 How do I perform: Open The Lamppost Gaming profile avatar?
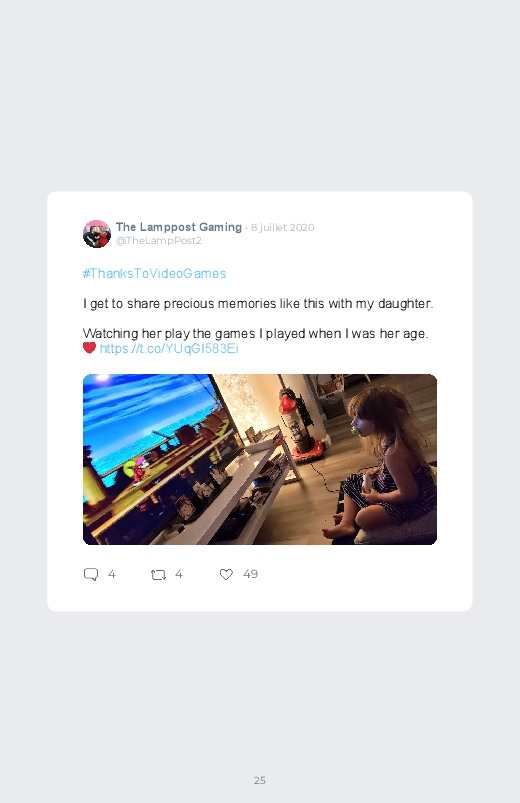97,234
